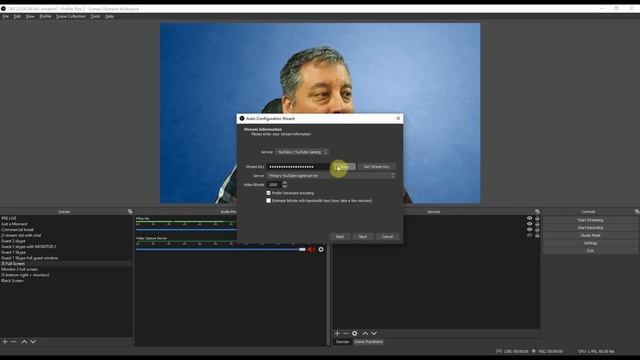The width and height of the screenshot is (640, 360).
Task: Unmute Video Capture Device via red speaker icon
Action: point(311,249)
